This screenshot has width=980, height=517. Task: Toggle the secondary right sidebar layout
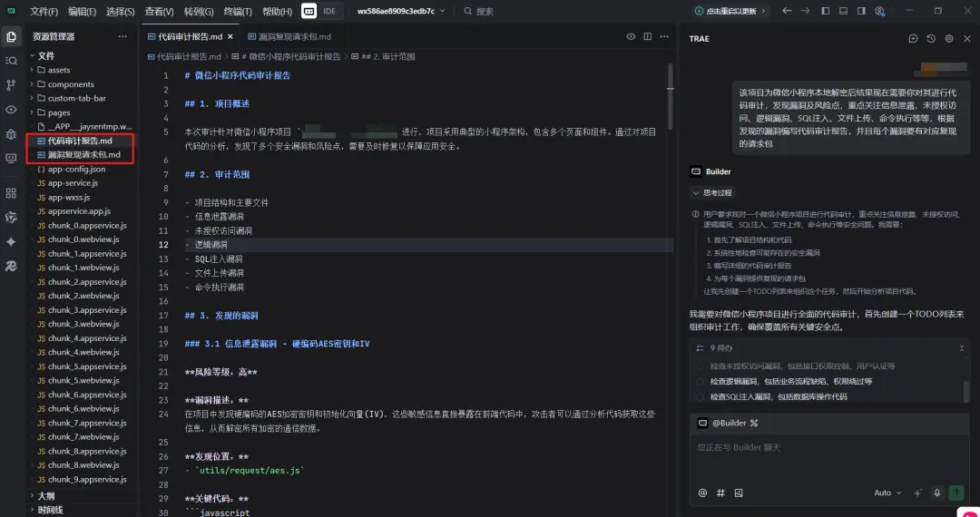point(861,11)
